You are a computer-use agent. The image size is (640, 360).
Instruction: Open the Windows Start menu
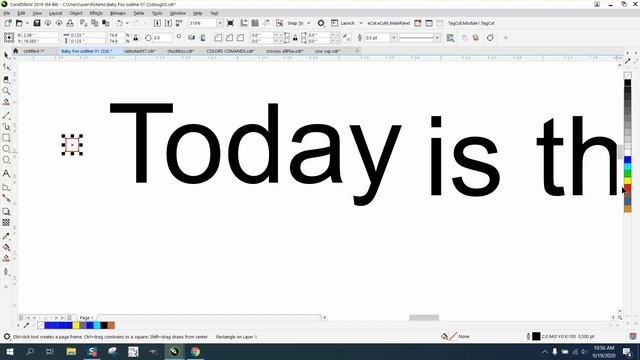click(x=9, y=351)
